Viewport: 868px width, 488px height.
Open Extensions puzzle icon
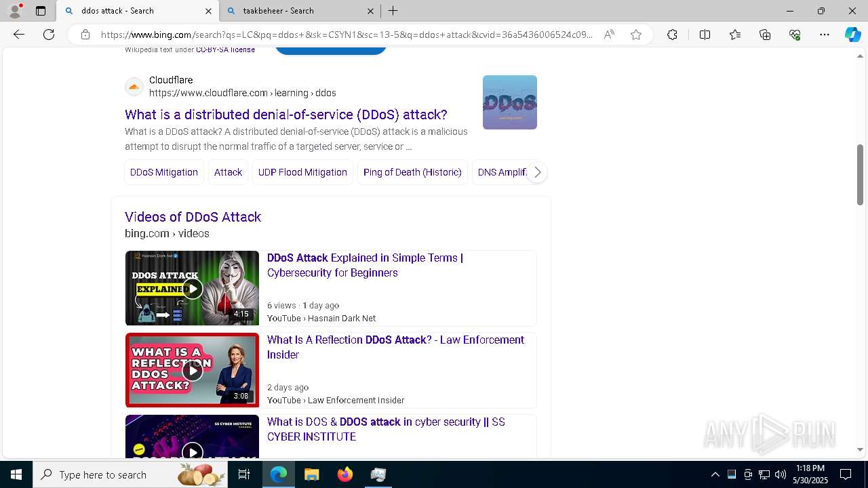[x=672, y=35]
